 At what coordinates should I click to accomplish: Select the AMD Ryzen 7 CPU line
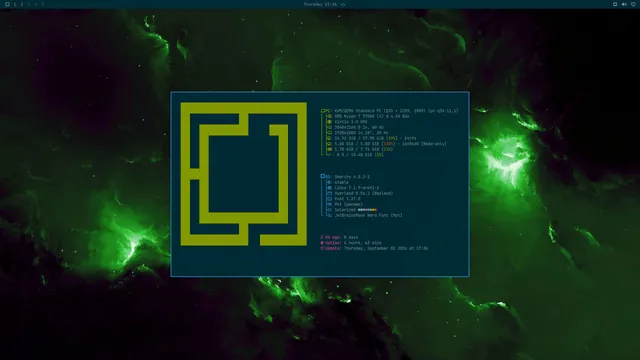tap(372, 116)
